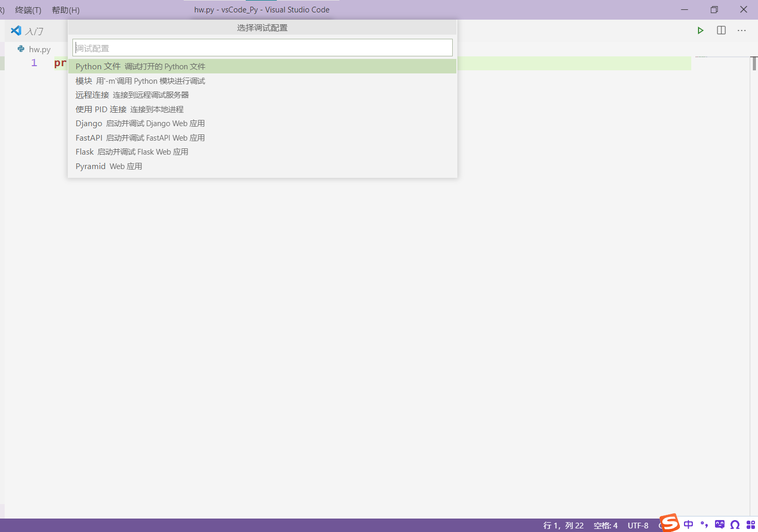Focus the 调试配置 search input
The width and height of the screenshot is (758, 532).
coord(262,48)
